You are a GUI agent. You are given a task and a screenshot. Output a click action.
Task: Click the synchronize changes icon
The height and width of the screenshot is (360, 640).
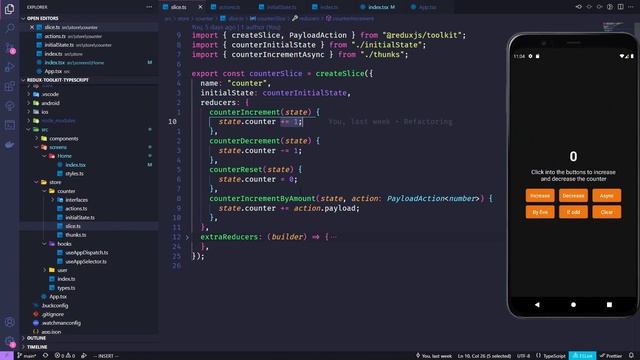[x=45, y=356]
